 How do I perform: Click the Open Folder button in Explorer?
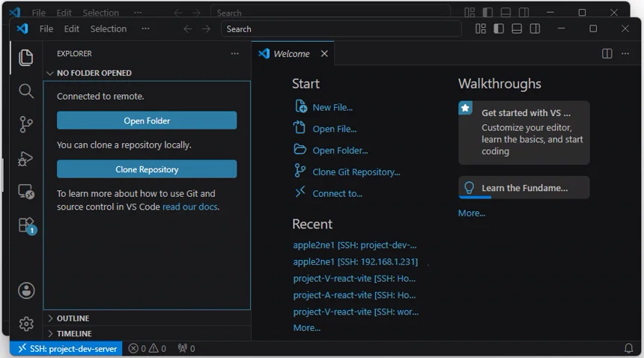coord(147,121)
